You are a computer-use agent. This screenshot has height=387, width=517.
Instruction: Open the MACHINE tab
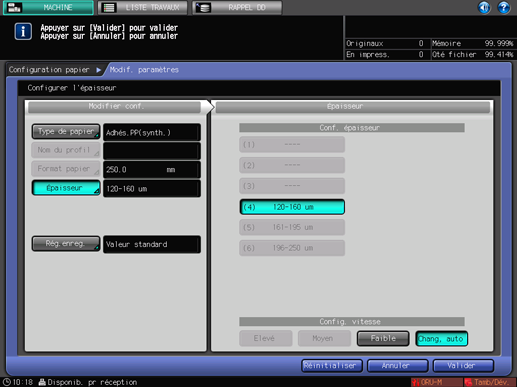click(x=48, y=7)
